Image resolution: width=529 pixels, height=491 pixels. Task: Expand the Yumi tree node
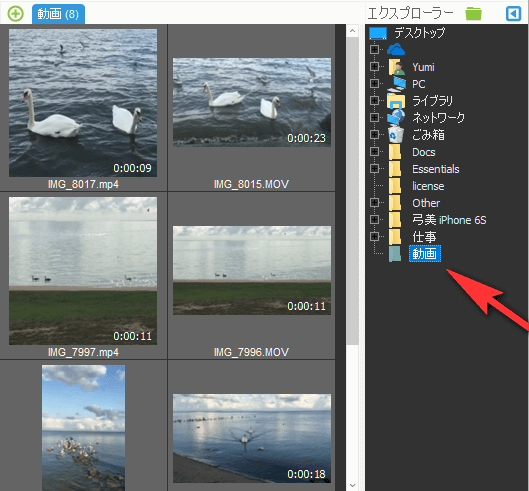coord(374,66)
